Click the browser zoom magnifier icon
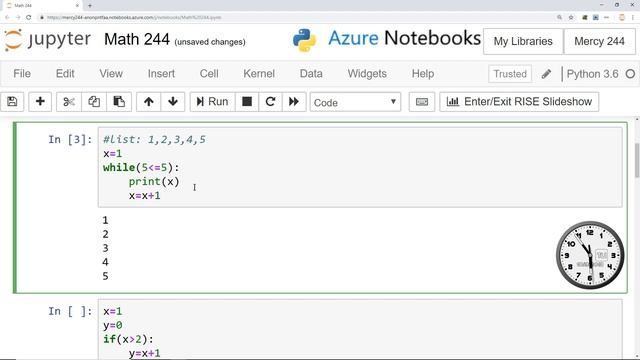The height and width of the screenshot is (360, 640). pyautogui.click(x=559, y=18)
